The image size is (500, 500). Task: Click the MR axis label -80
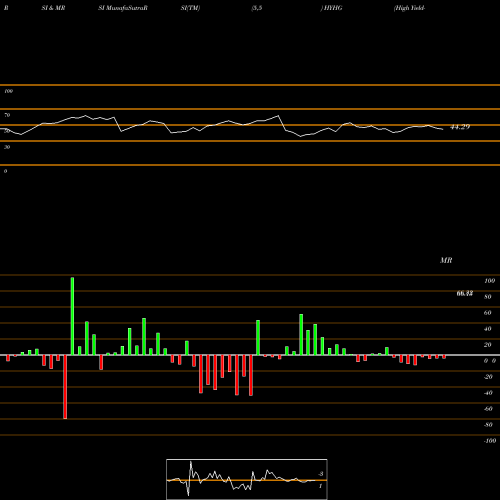(488, 425)
